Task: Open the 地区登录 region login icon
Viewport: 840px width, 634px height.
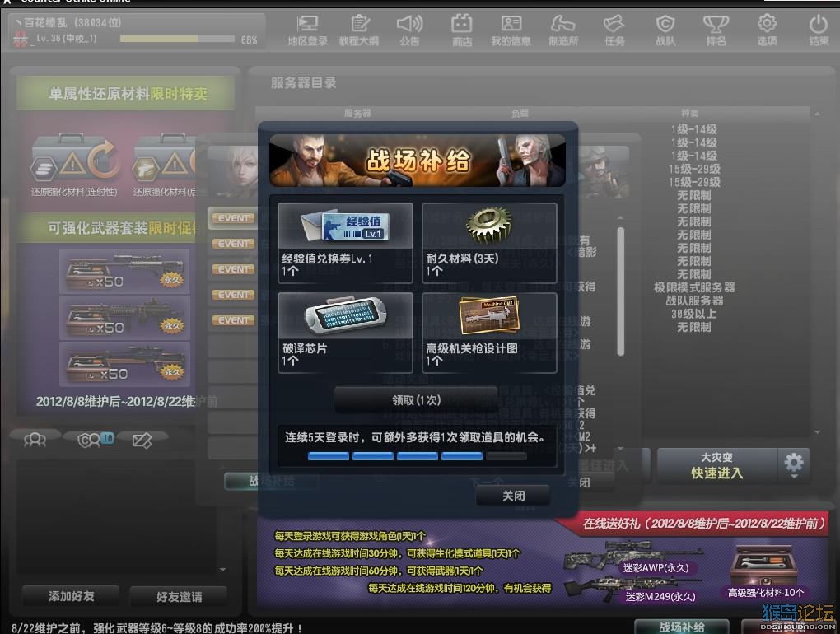Action: (307, 30)
